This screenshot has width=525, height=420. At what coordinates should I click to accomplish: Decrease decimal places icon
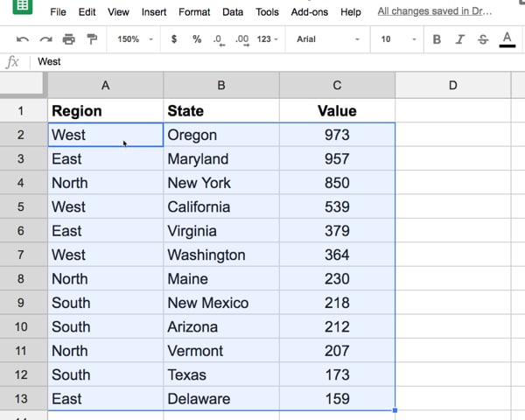219,40
